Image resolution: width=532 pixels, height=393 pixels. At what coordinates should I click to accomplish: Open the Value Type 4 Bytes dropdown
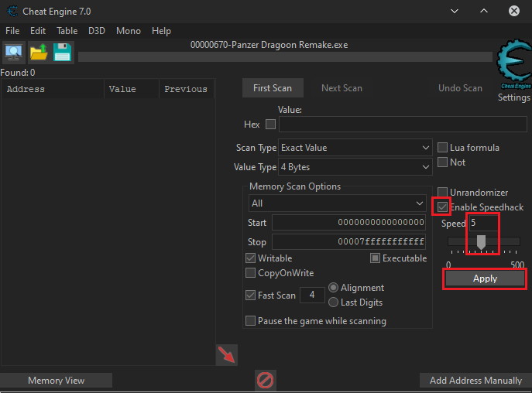click(355, 167)
